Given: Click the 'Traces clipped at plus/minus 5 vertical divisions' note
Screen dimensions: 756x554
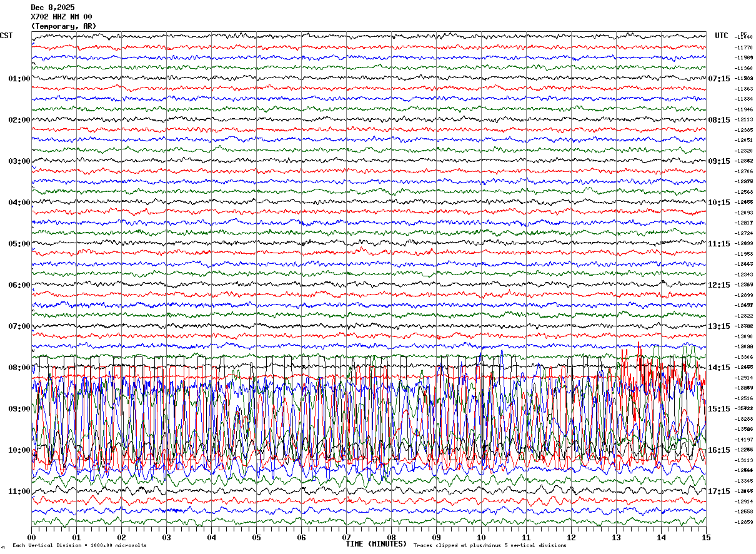Looking at the screenshot, I should pyautogui.click(x=490, y=546).
